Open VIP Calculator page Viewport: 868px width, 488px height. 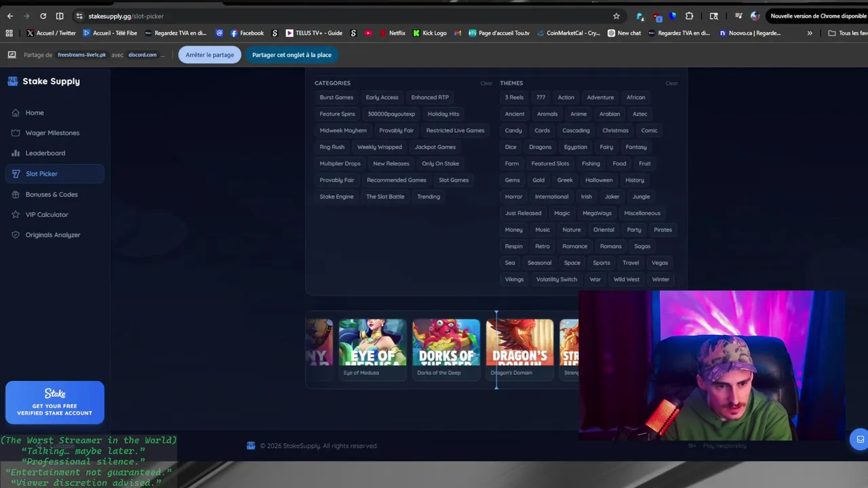tap(47, 214)
